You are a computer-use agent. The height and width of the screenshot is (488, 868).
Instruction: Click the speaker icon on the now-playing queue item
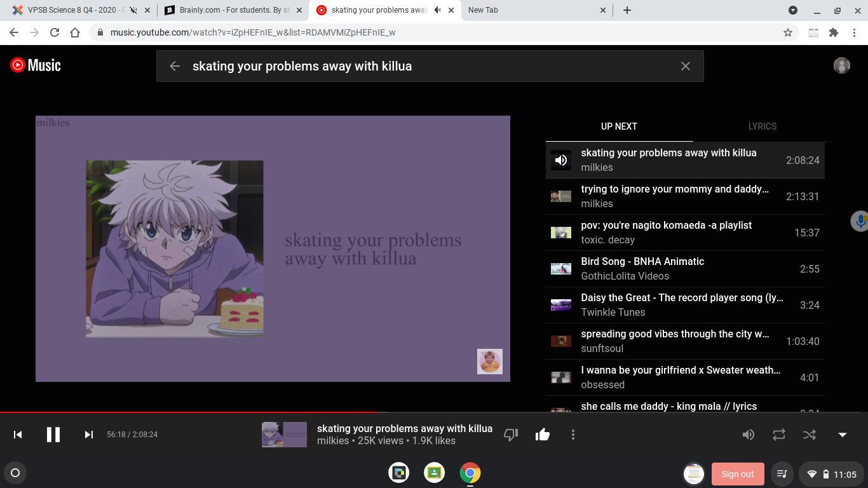click(x=561, y=160)
